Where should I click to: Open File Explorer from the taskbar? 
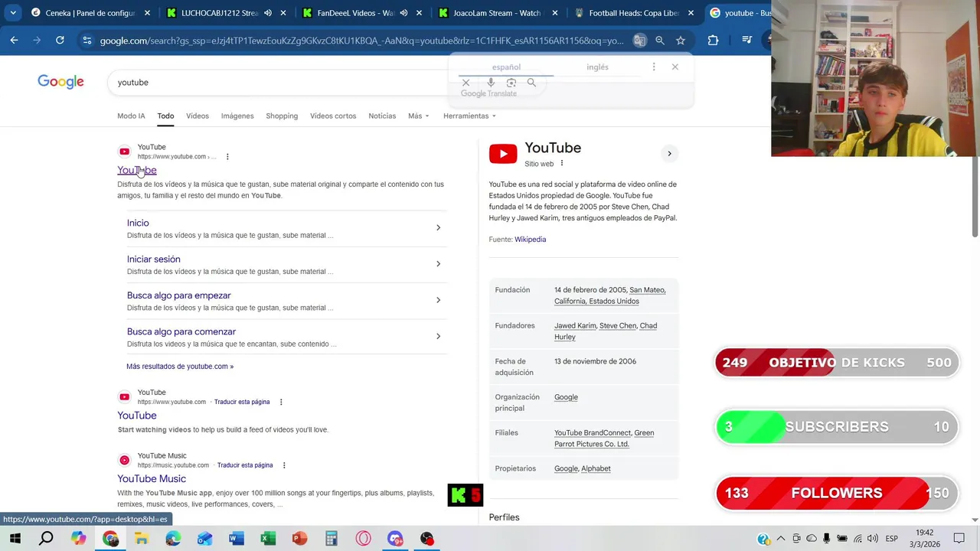click(x=141, y=539)
